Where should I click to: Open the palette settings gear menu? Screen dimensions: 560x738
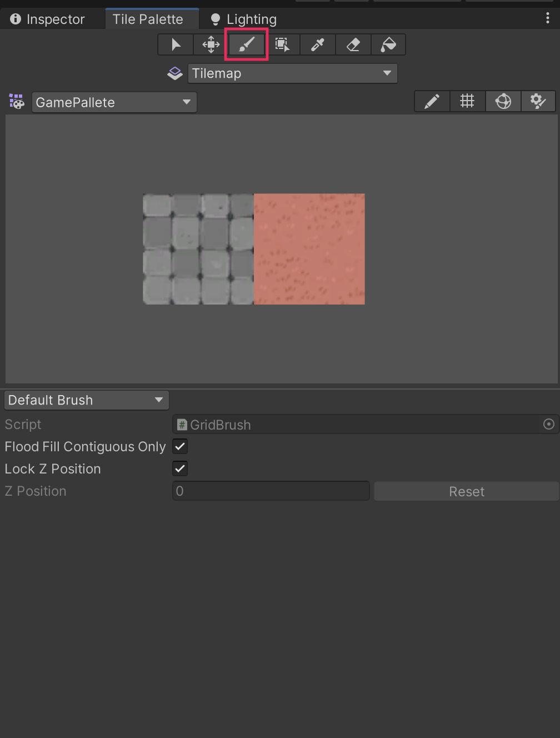(538, 102)
